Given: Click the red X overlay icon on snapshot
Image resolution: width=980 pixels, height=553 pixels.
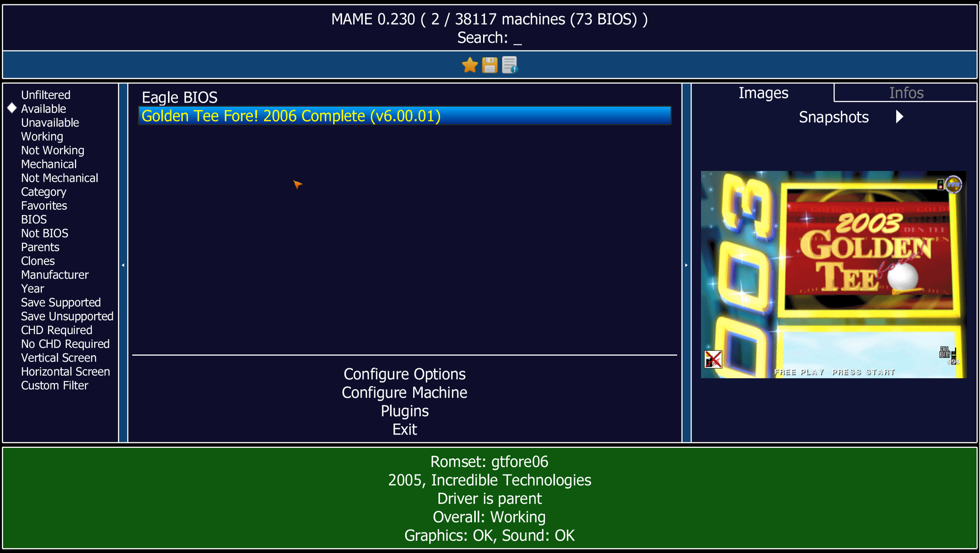Looking at the screenshot, I should click(x=713, y=359).
